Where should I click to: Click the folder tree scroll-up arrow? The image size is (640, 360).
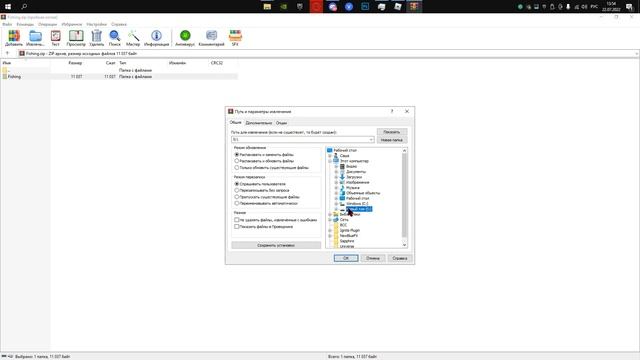404,151
